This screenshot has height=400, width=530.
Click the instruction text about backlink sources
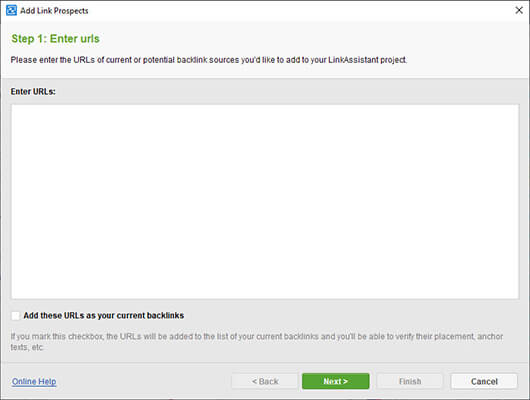209,60
